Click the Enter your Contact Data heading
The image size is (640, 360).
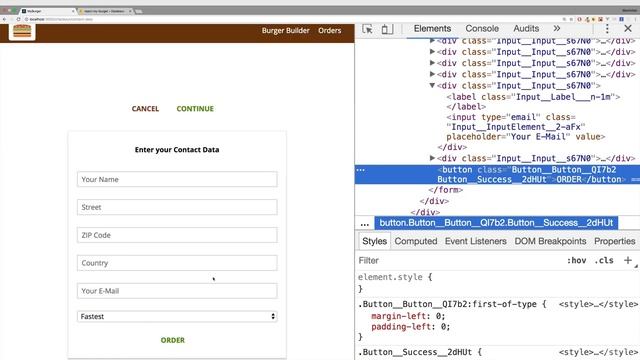pos(177,150)
